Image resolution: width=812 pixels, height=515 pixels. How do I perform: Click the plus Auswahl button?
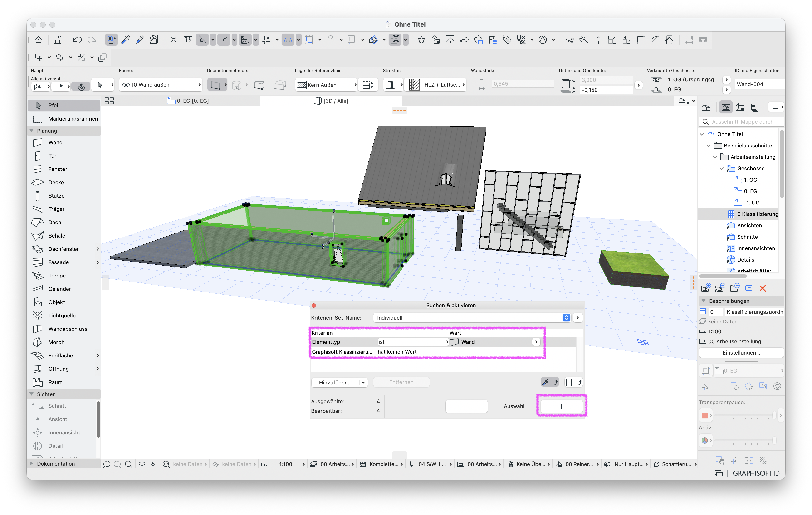click(x=562, y=407)
